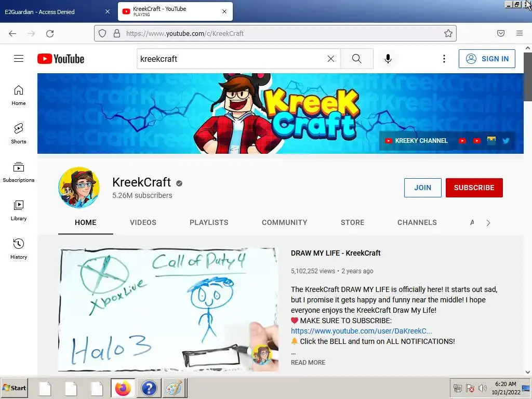Open the YouTube hamburger guide menu
The image size is (532, 399).
(19, 59)
